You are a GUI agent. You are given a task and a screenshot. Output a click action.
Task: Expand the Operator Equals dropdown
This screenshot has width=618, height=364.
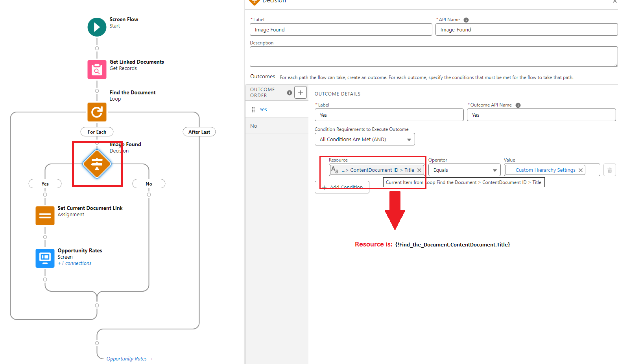coord(464,170)
